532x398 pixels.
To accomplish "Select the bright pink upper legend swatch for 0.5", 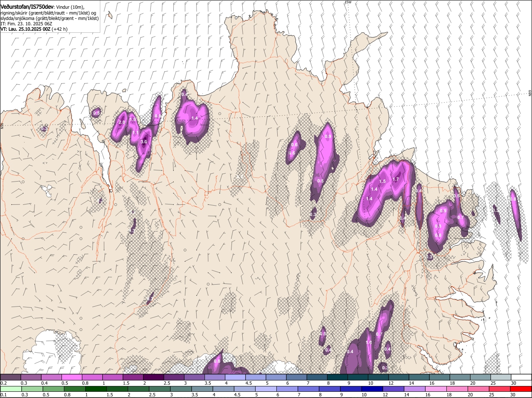I will click(x=71, y=377).
